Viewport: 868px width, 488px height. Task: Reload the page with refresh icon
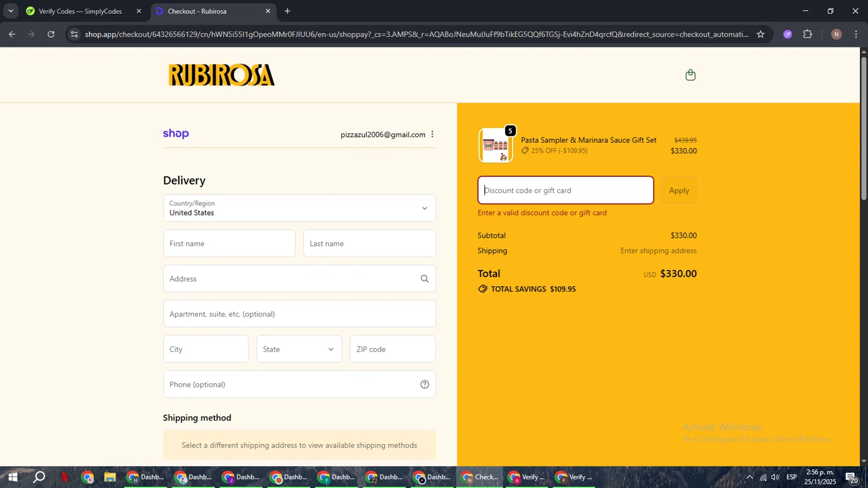51,34
